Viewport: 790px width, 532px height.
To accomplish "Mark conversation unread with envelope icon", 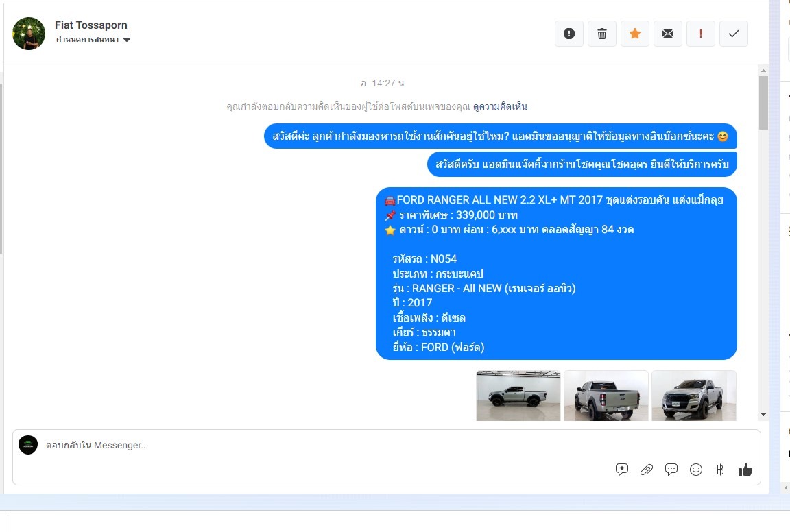I will (x=667, y=34).
